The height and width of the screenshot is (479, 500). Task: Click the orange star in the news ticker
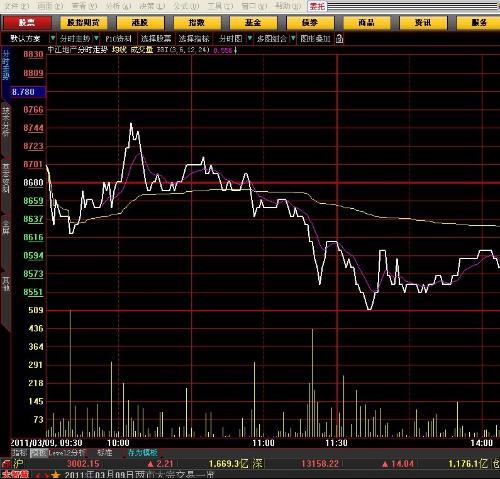point(55,475)
